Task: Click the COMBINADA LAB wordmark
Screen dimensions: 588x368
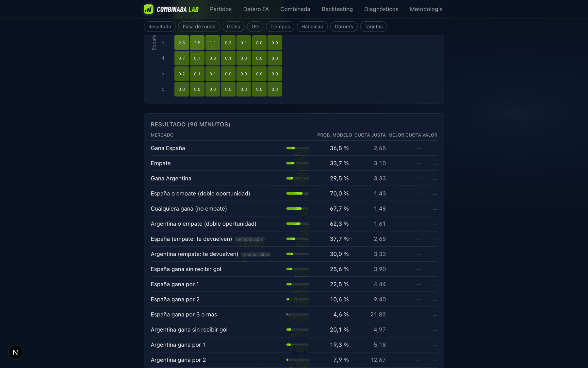Action: 178,9
